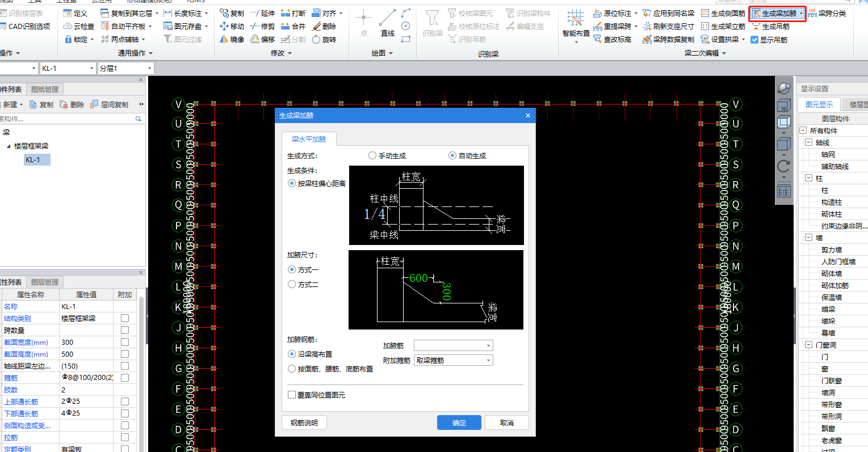
Task: Switch to 梁水平加腋 tab
Action: click(x=309, y=139)
